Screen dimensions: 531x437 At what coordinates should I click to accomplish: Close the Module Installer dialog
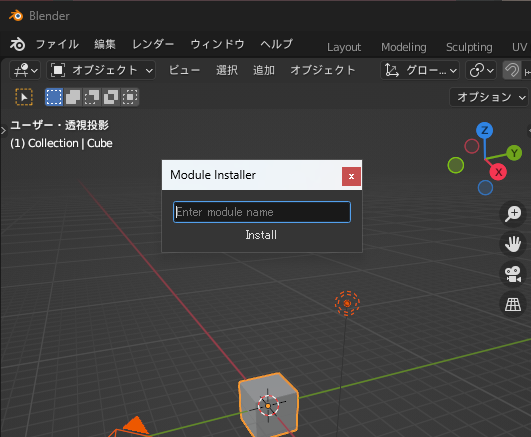[351, 176]
